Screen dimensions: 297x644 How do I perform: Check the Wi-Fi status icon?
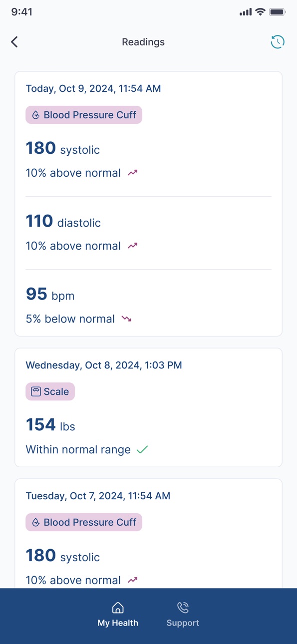(x=260, y=12)
